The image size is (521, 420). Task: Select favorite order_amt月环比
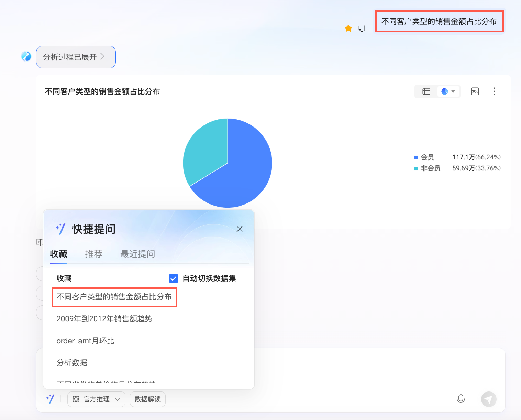(x=85, y=341)
